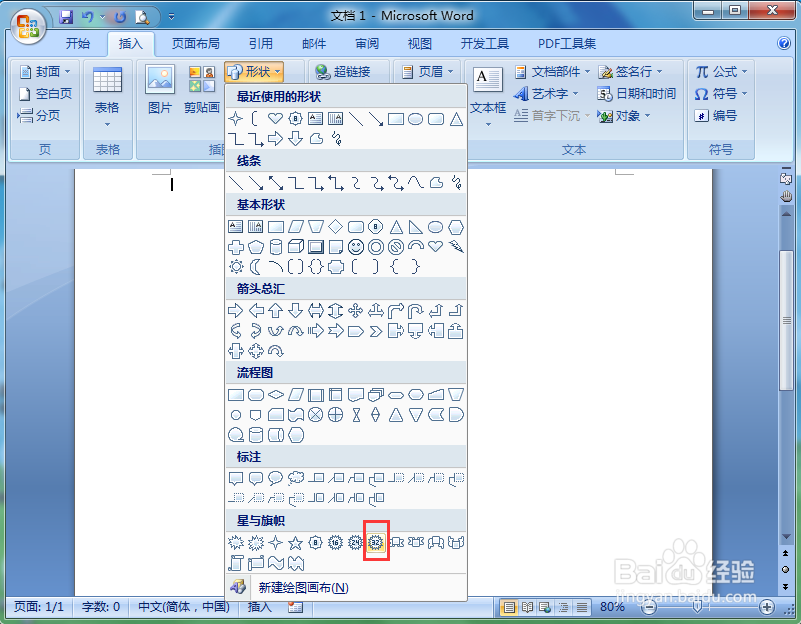Image resolution: width=801 pixels, height=624 pixels.
Task: Insert a Page Break (分页)
Action: tap(39, 116)
